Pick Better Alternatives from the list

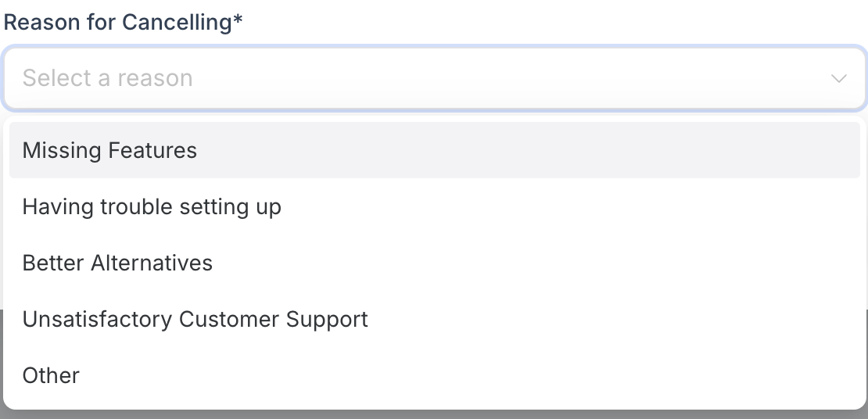[117, 263]
